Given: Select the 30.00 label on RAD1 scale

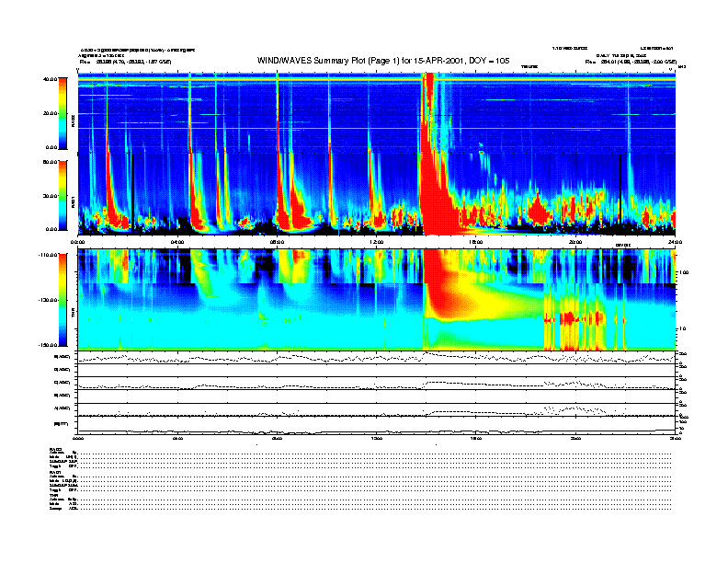Looking at the screenshot, I should (50, 196).
